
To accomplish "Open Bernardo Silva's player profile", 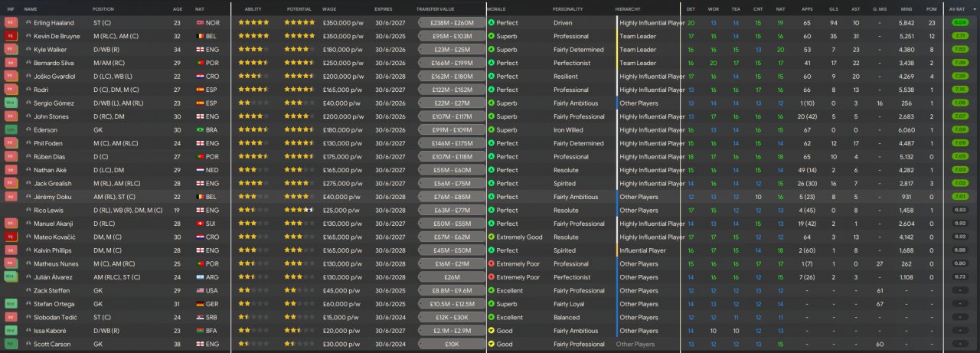I will 51,63.
